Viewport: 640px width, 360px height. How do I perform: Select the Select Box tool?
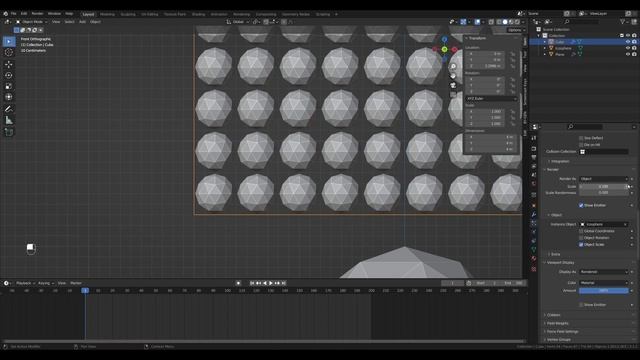coord(9,41)
